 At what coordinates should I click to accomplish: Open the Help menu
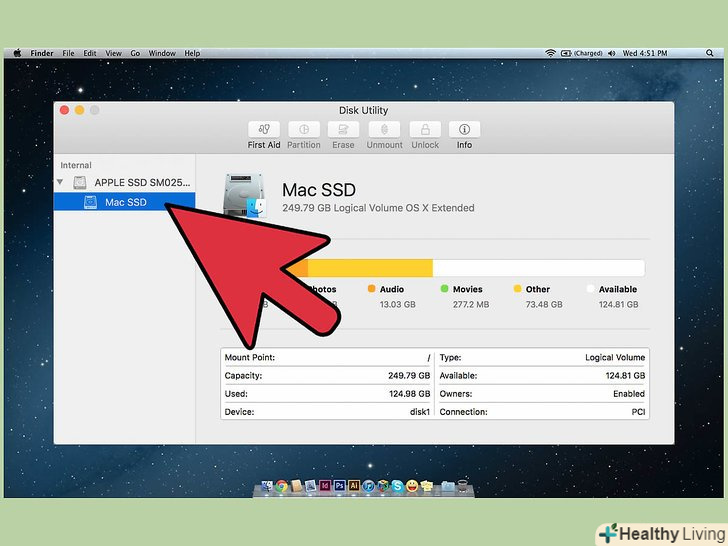click(192, 53)
